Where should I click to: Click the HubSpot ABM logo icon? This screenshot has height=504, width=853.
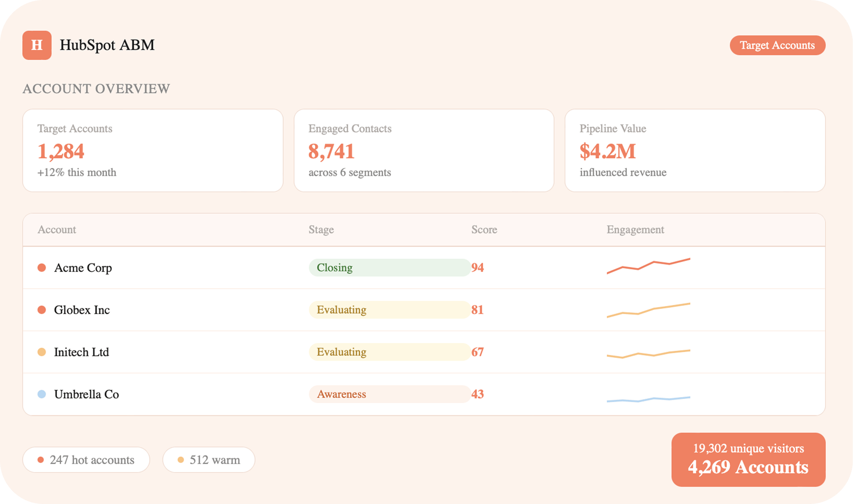coord(37,45)
